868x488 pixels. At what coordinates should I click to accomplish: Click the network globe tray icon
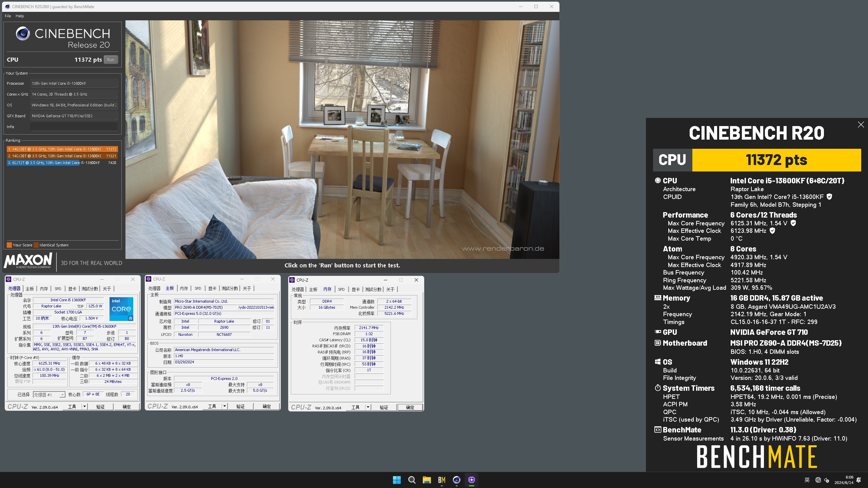click(x=818, y=480)
